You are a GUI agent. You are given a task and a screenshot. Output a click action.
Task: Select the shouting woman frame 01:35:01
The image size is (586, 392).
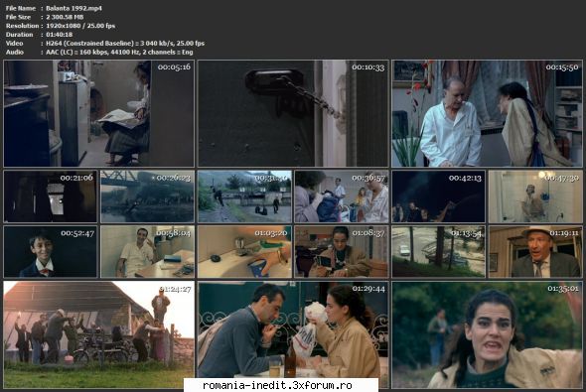tap(487, 334)
